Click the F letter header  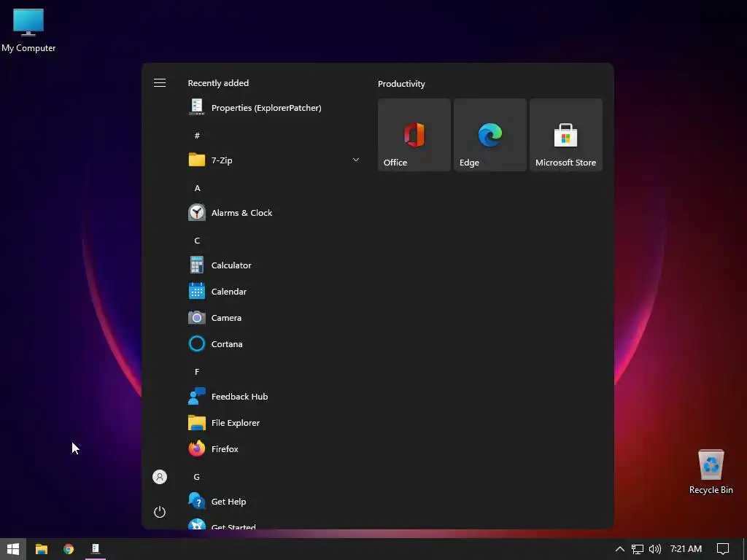point(197,371)
